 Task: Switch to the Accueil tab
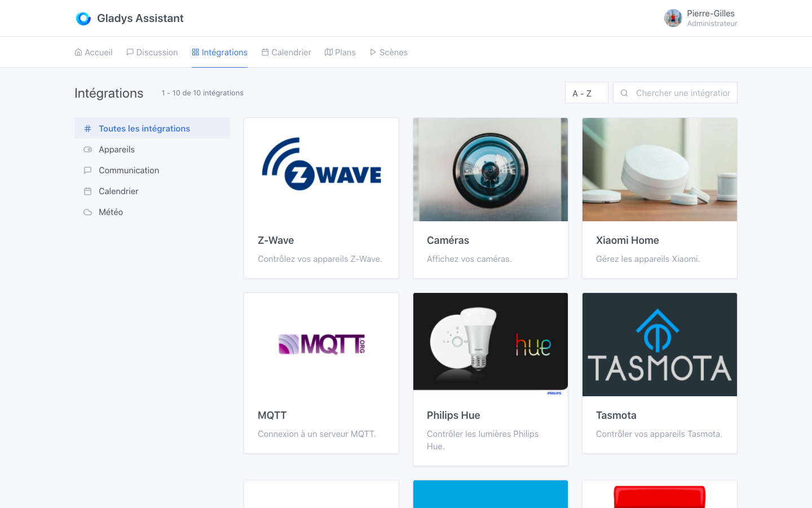pos(94,52)
